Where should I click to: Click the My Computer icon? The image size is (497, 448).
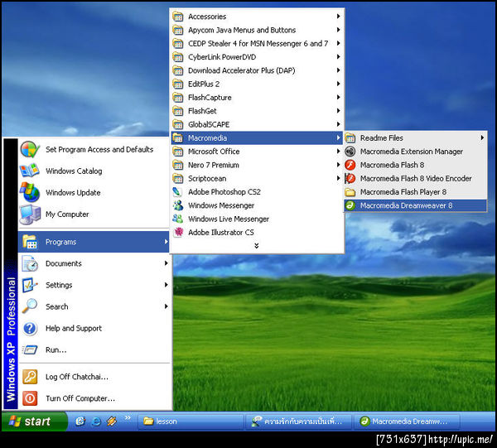click(30, 214)
